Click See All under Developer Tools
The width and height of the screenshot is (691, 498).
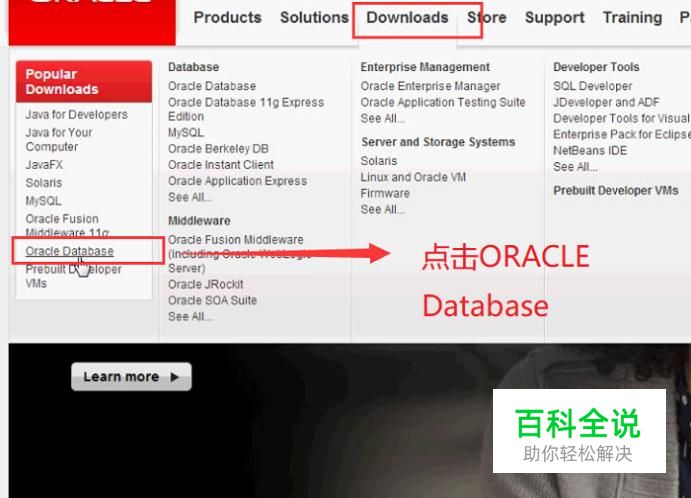(575, 167)
